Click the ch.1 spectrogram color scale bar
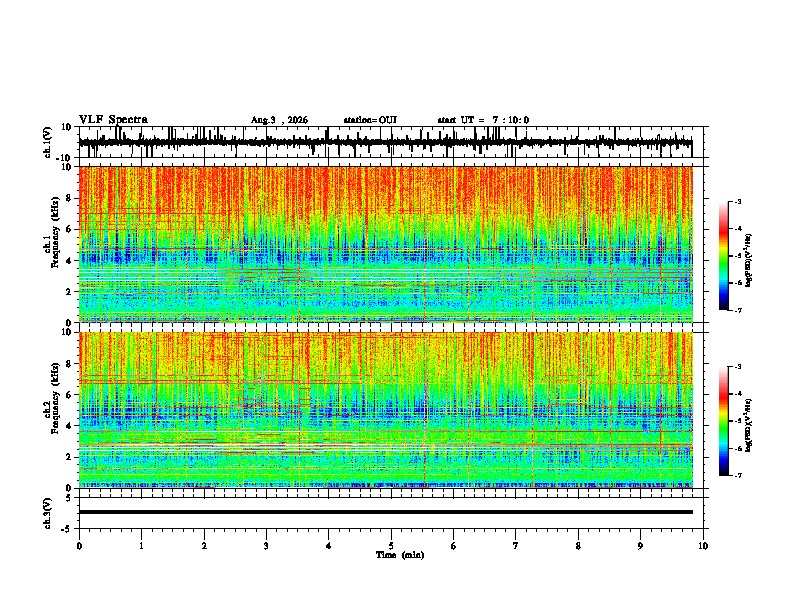Screen dimensions: 792x612 point(724,256)
